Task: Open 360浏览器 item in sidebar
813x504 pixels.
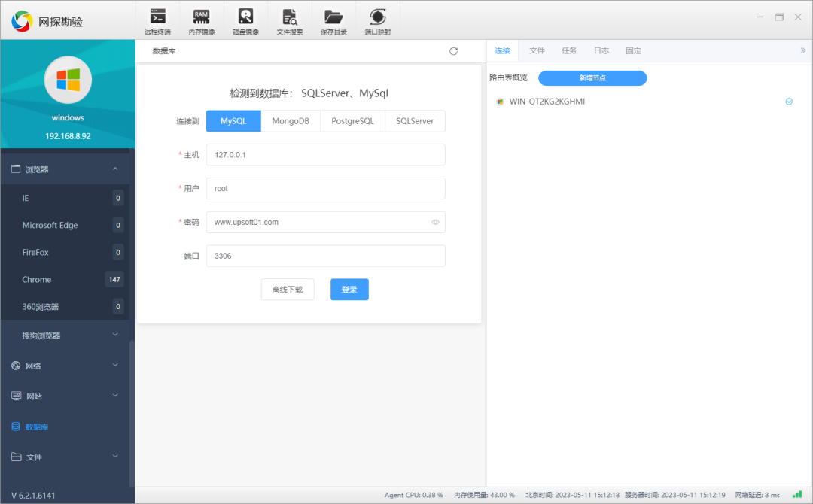Action: point(65,307)
